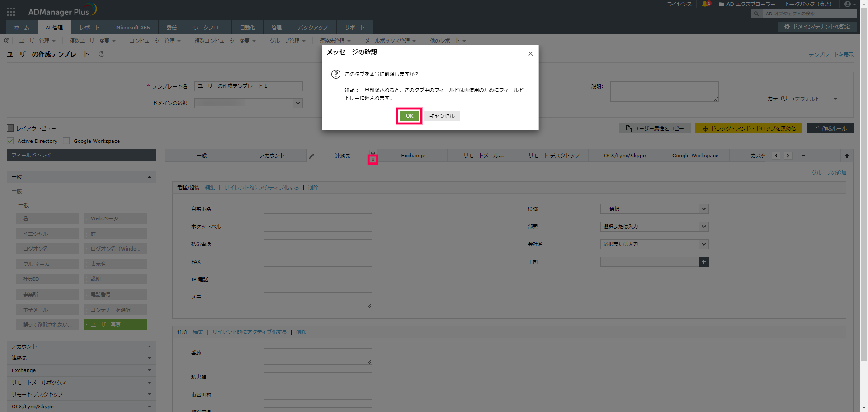Open the ユーザー管理 submenu
Image resolution: width=868 pixels, height=412 pixels.
coord(37,41)
